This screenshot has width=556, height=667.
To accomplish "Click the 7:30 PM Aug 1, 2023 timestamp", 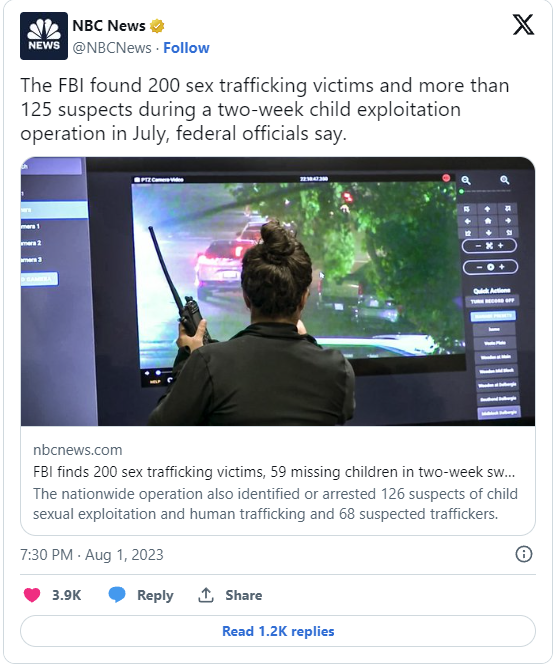I will pyautogui.click(x=92, y=555).
